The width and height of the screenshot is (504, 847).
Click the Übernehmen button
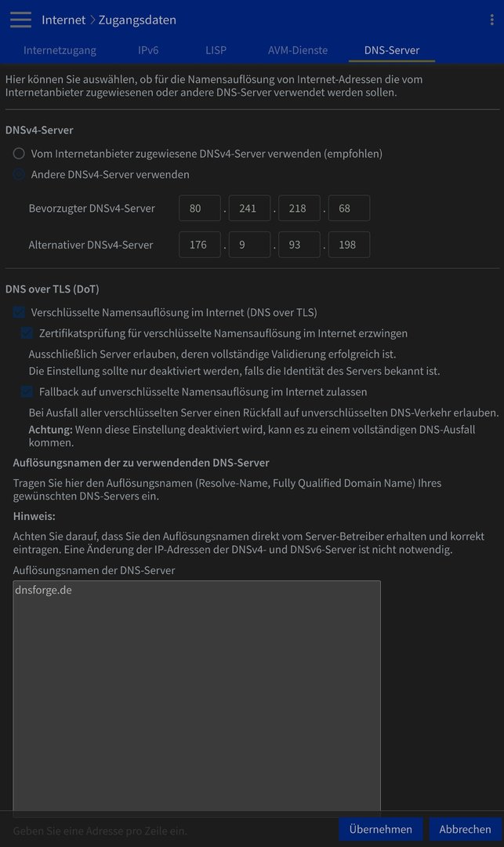tap(380, 829)
